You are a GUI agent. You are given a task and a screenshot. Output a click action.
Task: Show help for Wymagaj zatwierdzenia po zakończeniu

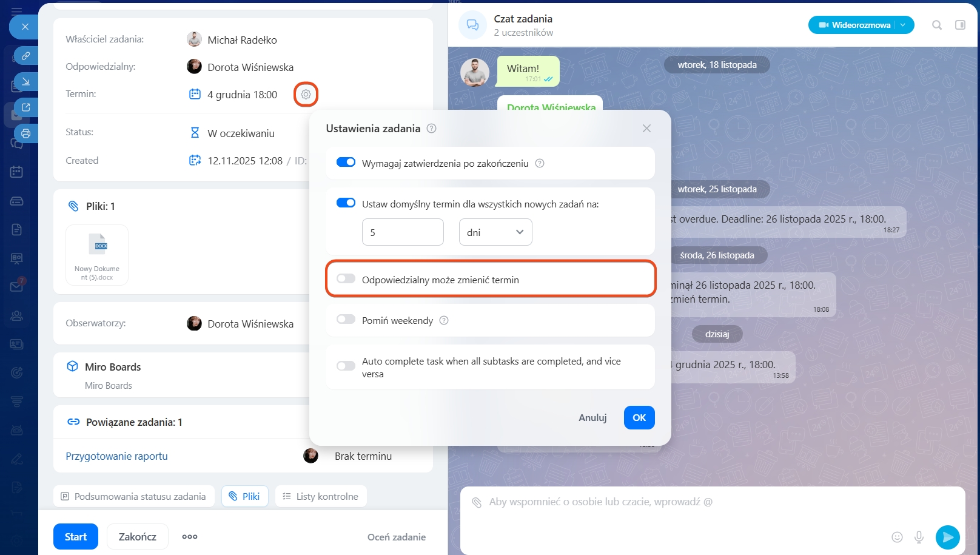pyautogui.click(x=540, y=163)
